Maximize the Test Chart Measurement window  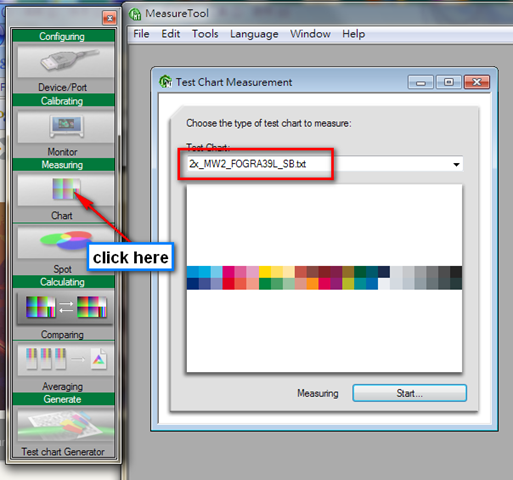coord(449,82)
